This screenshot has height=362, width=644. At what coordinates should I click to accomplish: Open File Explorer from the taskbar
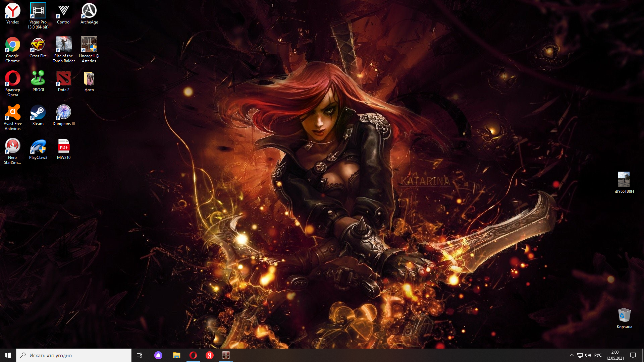pos(176,355)
